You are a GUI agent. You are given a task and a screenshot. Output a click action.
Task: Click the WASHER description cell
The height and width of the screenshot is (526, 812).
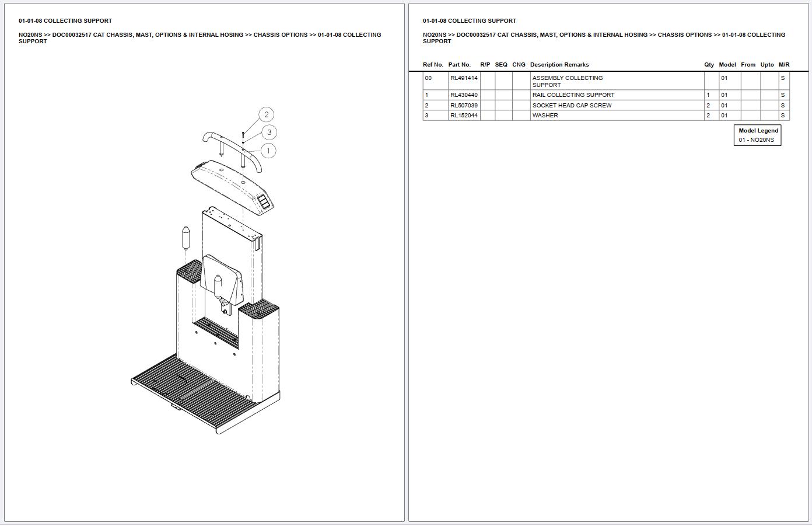click(x=617, y=115)
